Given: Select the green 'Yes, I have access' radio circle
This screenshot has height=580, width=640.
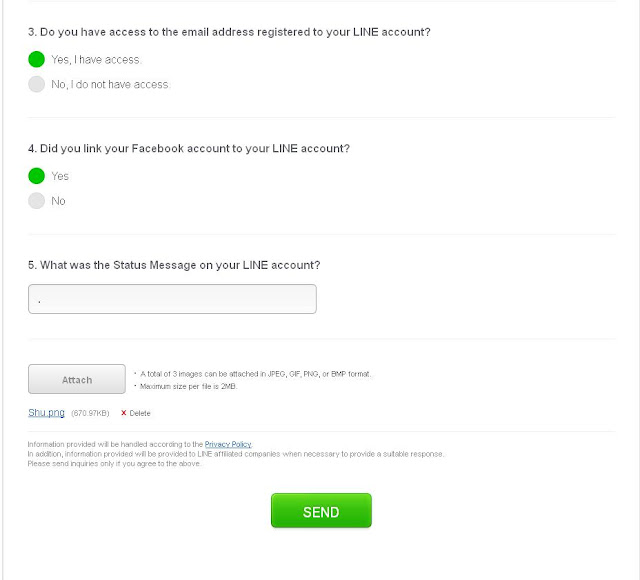Looking at the screenshot, I should (36, 60).
